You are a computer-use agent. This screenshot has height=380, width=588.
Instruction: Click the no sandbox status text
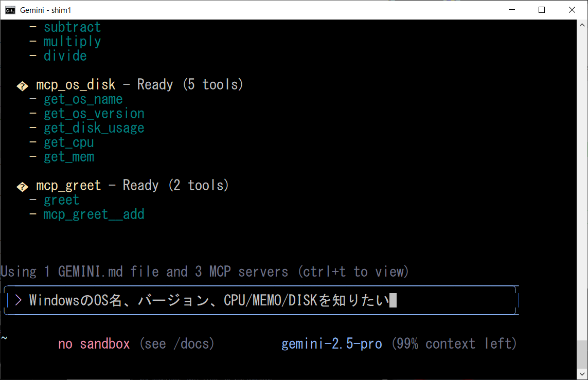pyautogui.click(x=94, y=343)
